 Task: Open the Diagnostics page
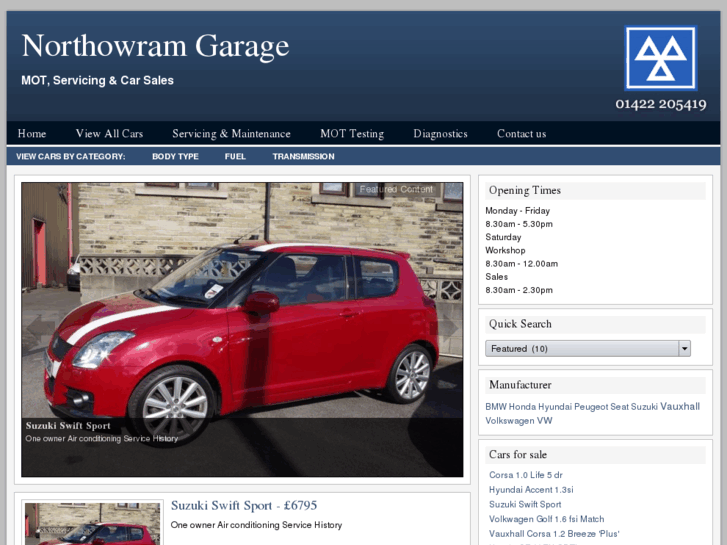click(x=440, y=134)
